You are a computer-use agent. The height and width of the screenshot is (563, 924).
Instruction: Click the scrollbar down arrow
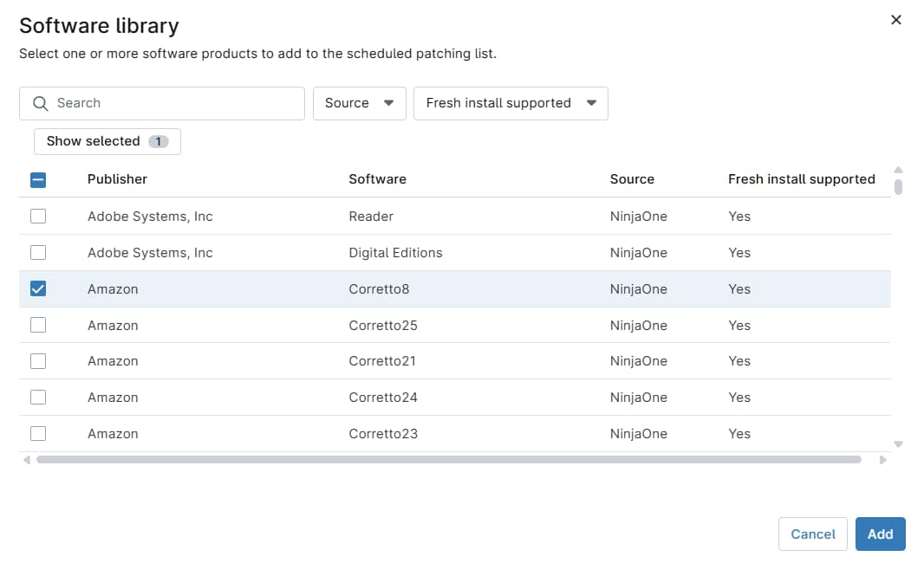point(899,443)
